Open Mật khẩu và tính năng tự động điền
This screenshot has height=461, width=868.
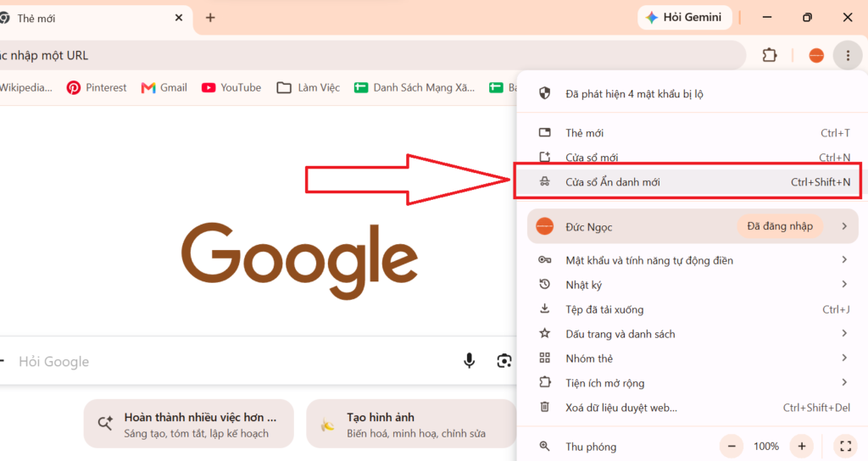pos(692,260)
